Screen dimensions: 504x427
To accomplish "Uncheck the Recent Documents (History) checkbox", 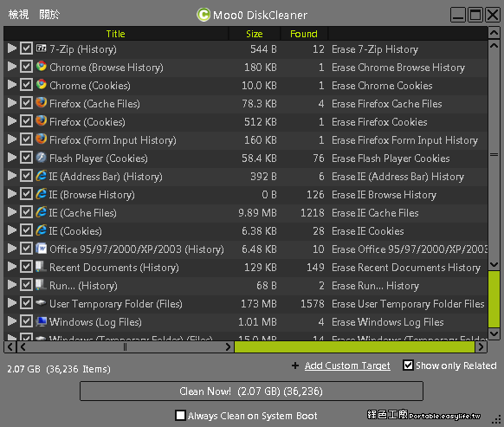I will pos(26,267).
